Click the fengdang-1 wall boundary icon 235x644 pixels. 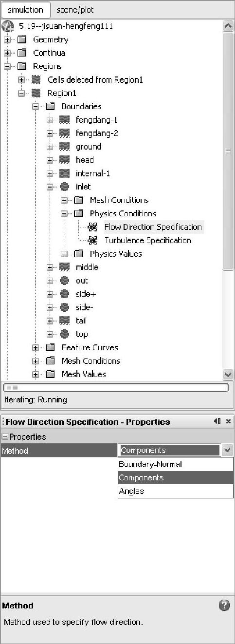[64, 120]
